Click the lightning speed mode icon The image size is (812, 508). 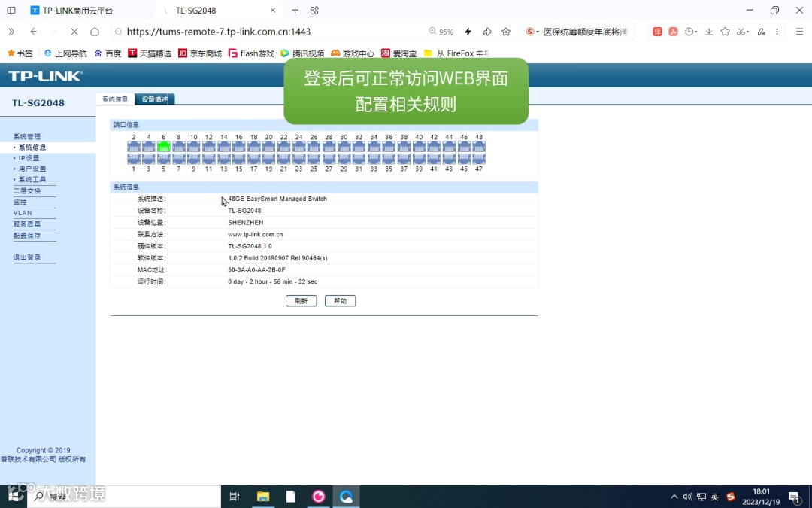tap(468, 32)
